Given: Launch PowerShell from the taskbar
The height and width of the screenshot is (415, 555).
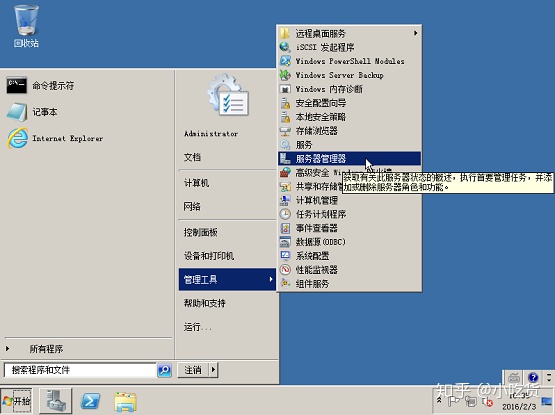Looking at the screenshot, I should (x=91, y=402).
